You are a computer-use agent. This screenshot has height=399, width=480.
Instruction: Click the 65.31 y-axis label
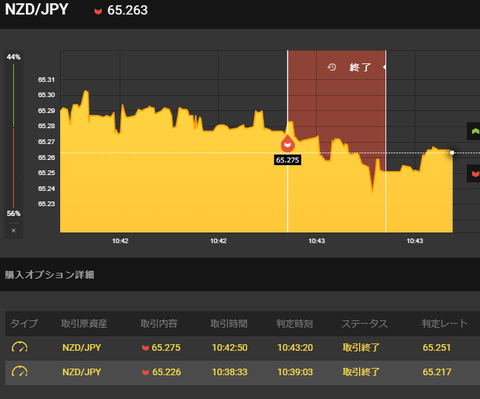click(x=46, y=80)
